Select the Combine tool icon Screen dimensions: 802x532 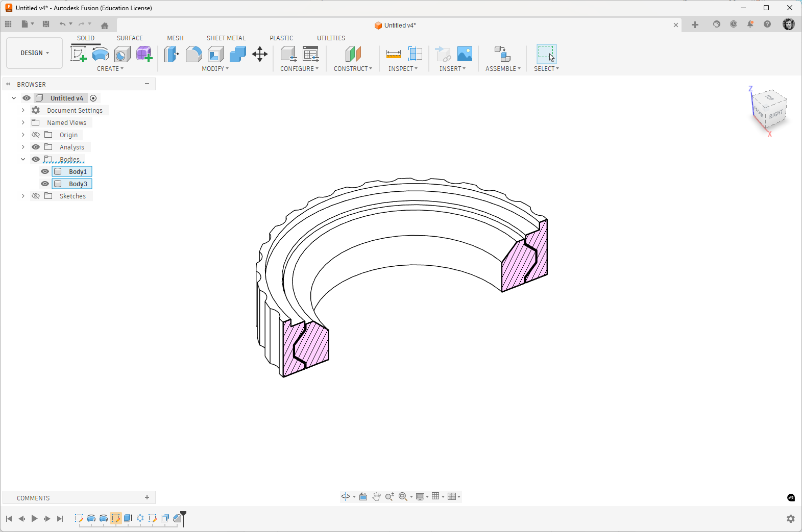[238, 54]
